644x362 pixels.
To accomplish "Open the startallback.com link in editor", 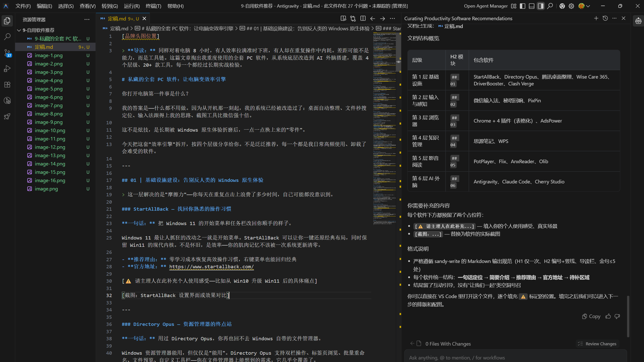I will 211,267.
